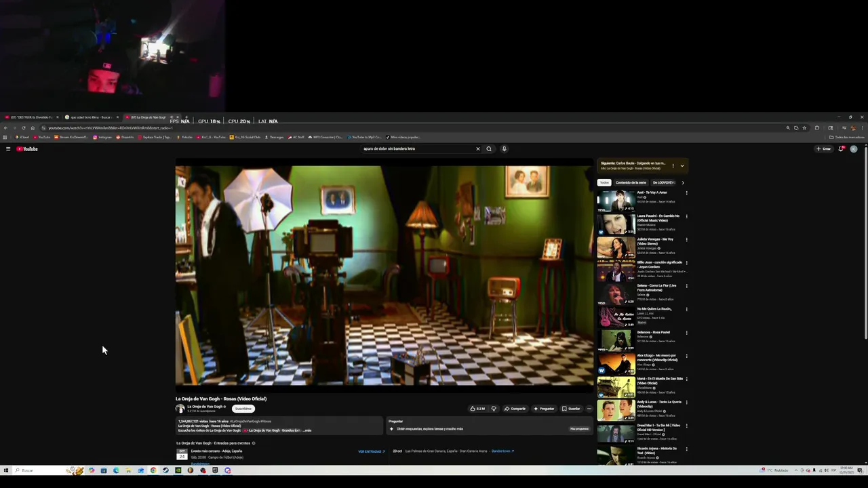Click Haz preguntas button in Preguntar box
This screenshot has width=868, height=488.
[x=579, y=429]
